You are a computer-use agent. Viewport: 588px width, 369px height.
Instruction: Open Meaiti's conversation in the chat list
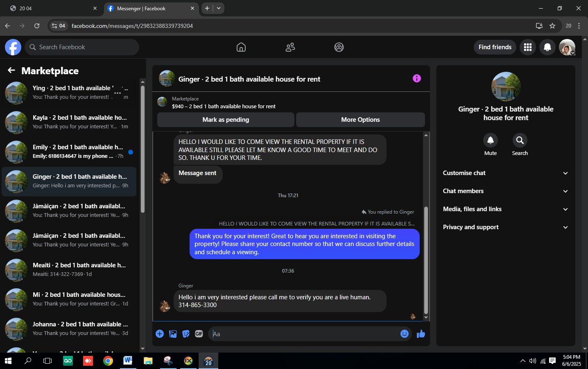[69, 270]
